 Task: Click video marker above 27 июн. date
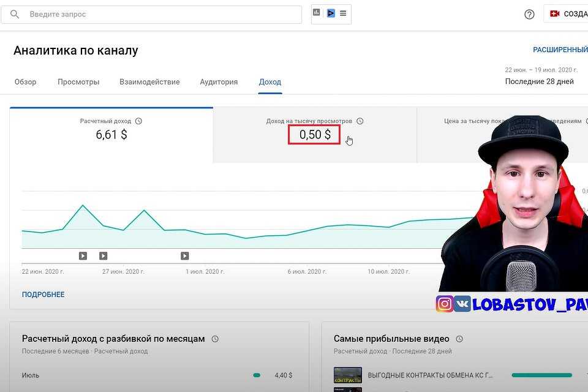click(103, 256)
